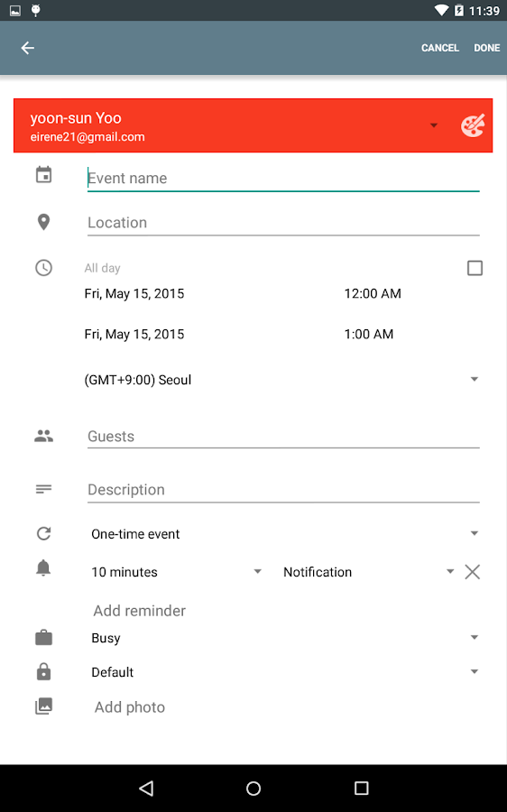Tap the reminder bell icon
Screen dimensions: 507x812
(43, 568)
